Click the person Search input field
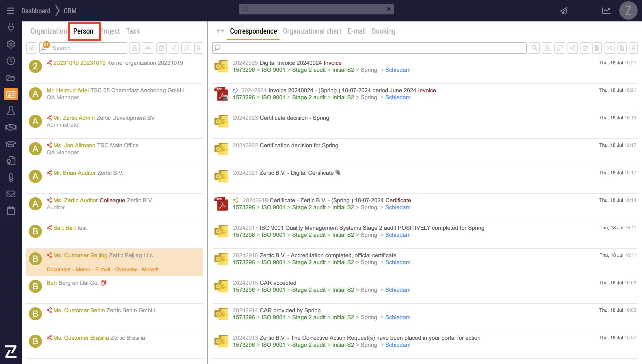The width and height of the screenshot is (642, 364). coord(88,48)
